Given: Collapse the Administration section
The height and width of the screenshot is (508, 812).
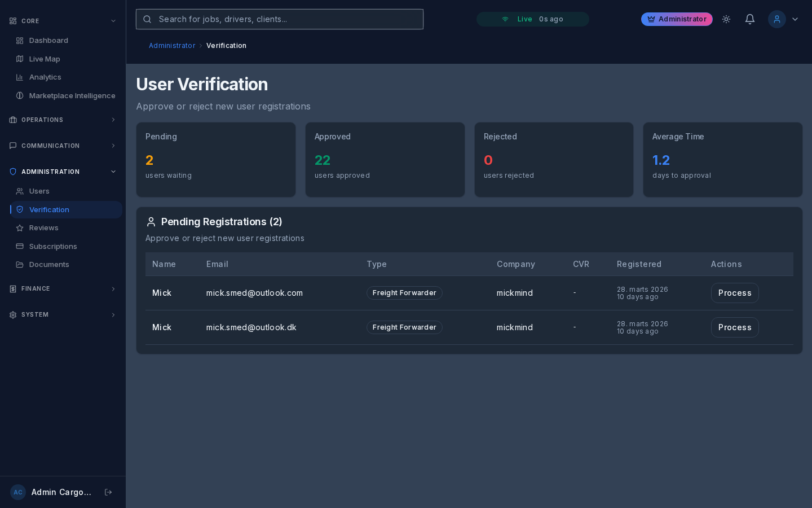Looking at the screenshot, I should (62, 172).
